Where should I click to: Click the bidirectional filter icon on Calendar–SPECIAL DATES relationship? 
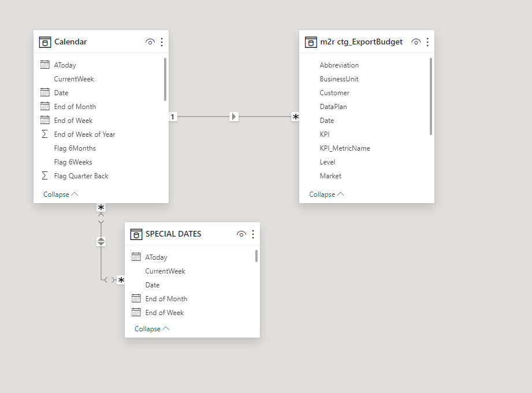coord(101,241)
